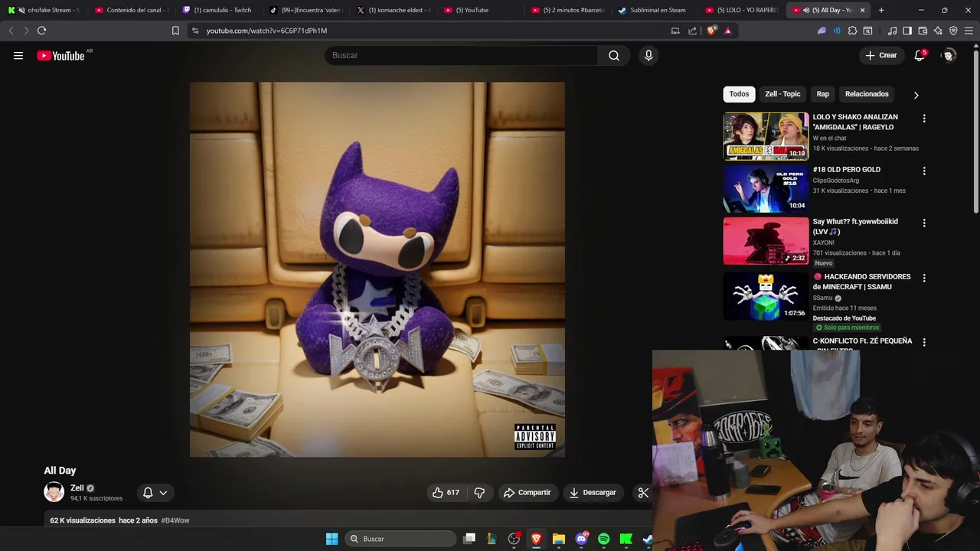980x551 pixels.
Task: Click the Descargar button
Action: pos(593,493)
